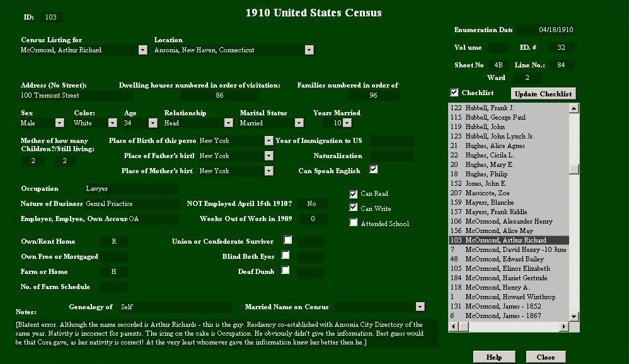Image resolution: width=629 pixels, height=364 pixels.
Task: Select "Mayers, Blanche" in the list
Action: point(508,202)
